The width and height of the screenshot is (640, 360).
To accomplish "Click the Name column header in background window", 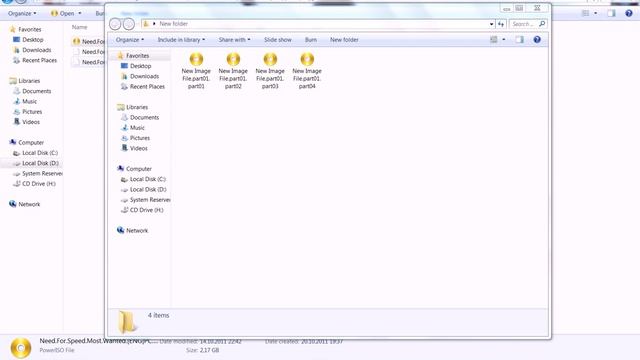I will 80,27.
